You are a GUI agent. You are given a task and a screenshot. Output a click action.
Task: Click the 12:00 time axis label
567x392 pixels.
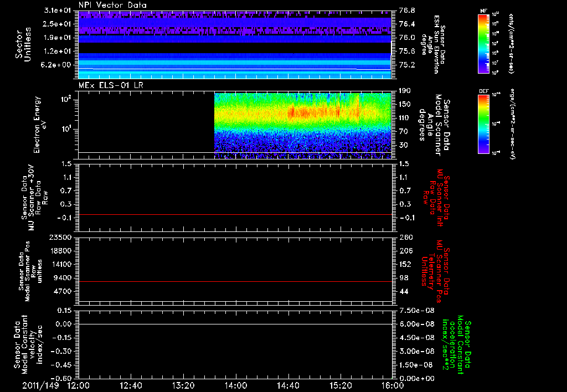tap(79, 385)
